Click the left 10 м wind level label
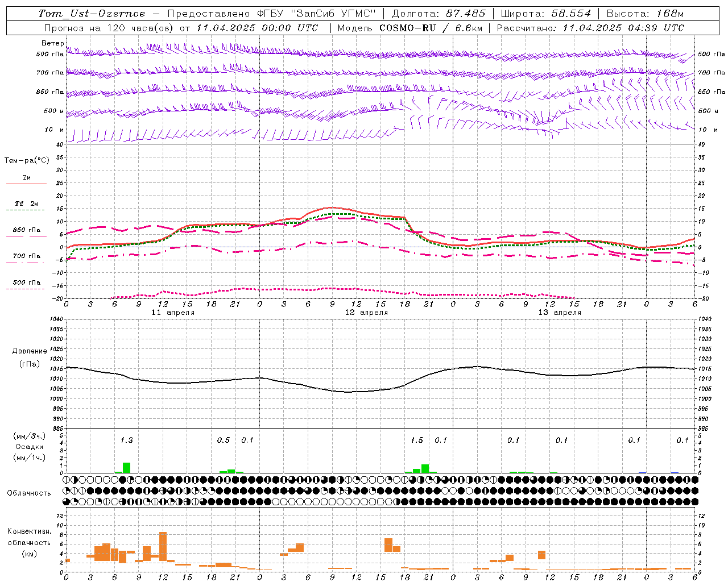Image resolution: width=728 pixels, height=582 pixels. pyautogui.click(x=54, y=130)
